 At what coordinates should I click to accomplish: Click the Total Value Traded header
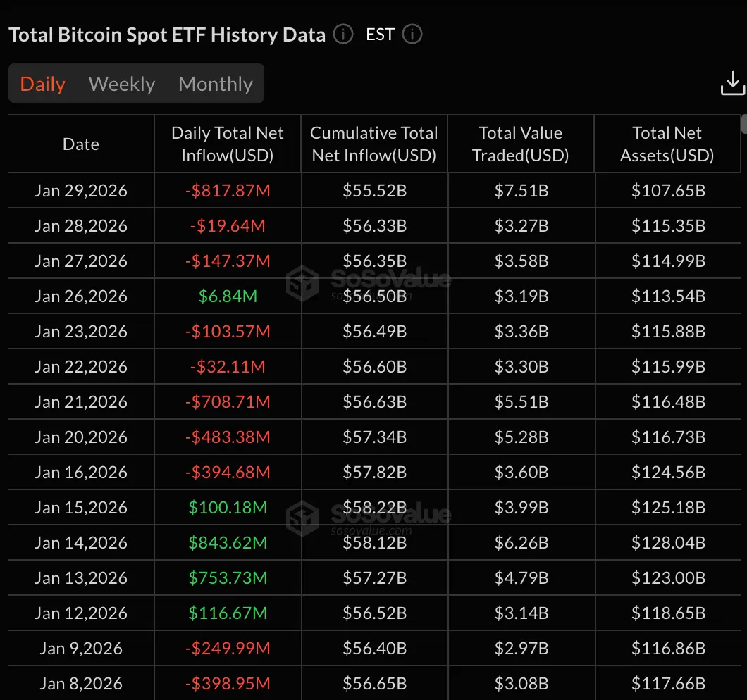click(x=521, y=144)
